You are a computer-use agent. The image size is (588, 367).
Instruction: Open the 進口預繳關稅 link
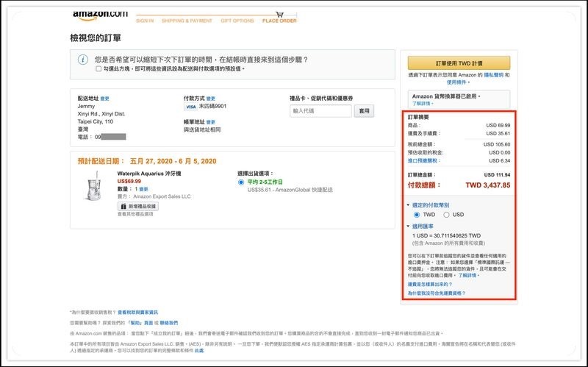423,160
